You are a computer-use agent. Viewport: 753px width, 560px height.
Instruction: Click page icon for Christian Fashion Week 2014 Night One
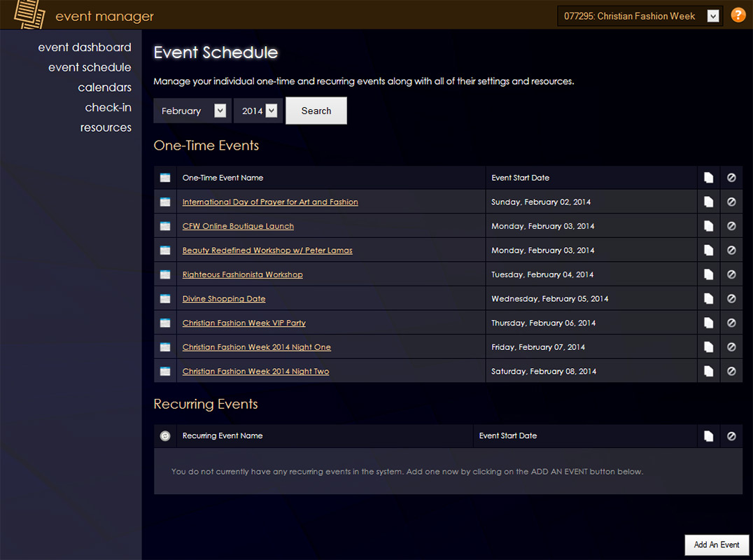[708, 347]
